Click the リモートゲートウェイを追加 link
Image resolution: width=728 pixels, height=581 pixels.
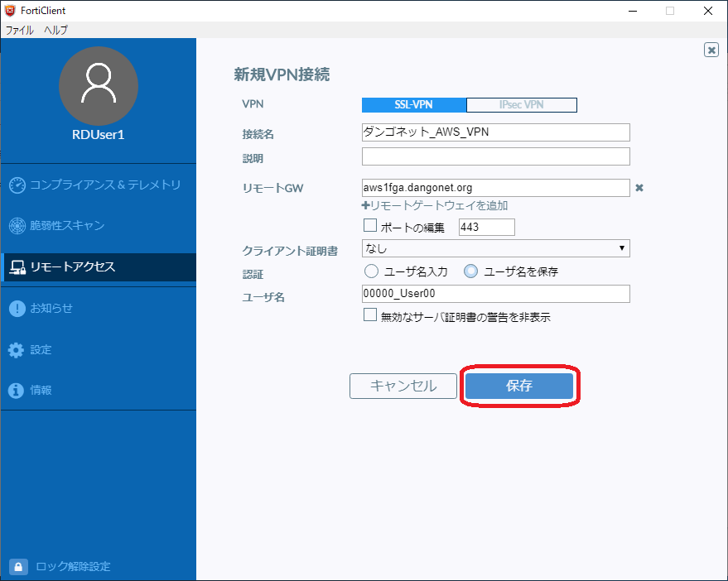click(x=435, y=205)
